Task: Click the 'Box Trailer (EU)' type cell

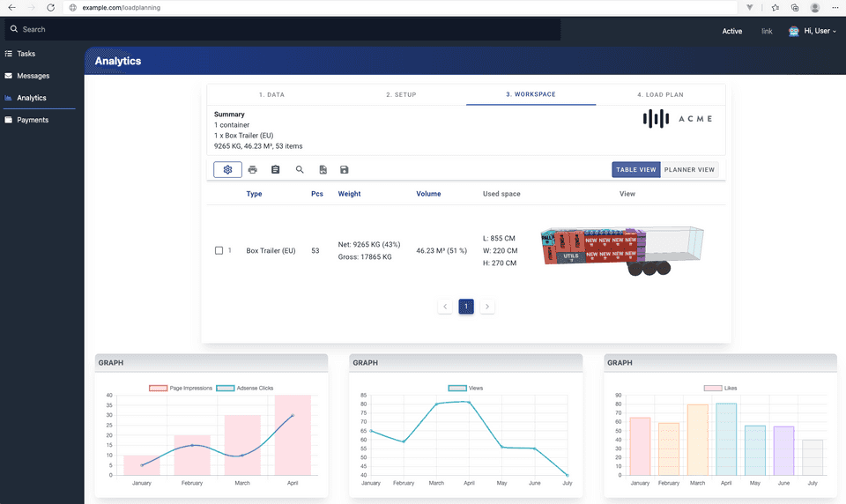Action: [x=271, y=250]
